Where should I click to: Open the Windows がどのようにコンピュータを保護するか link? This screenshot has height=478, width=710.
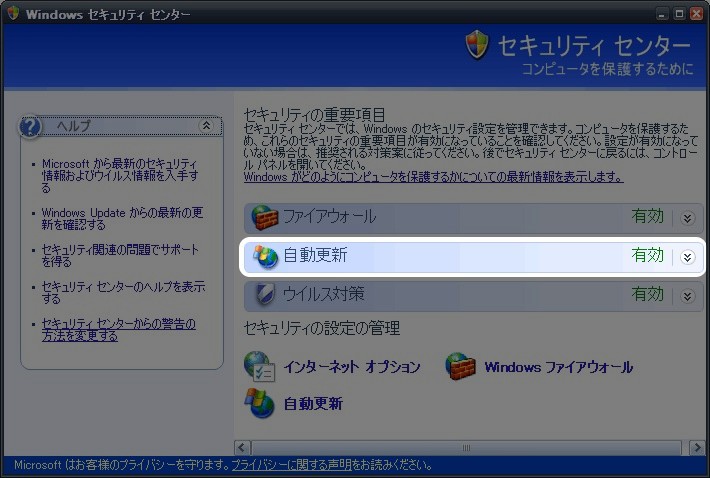(x=433, y=177)
